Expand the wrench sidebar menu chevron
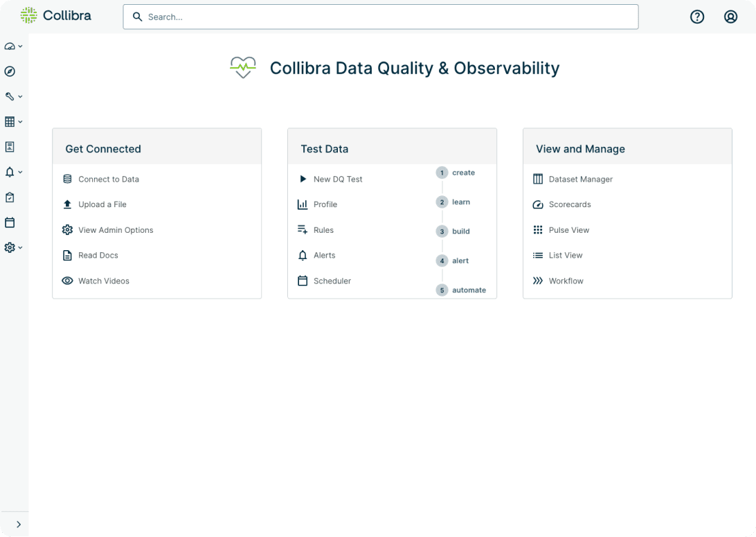Screen dimensions: 756x537 click(20, 96)
